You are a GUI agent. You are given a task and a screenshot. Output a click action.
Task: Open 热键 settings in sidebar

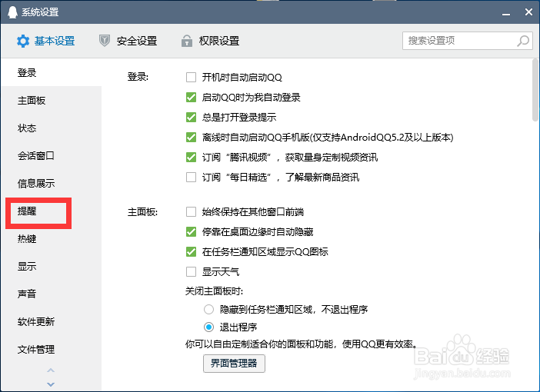click(52, 238)
